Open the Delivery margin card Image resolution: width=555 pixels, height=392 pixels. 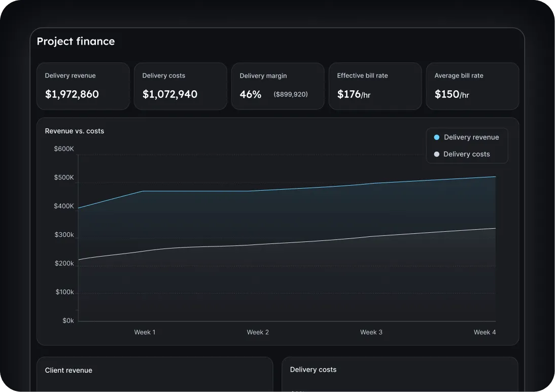[278, 86]
